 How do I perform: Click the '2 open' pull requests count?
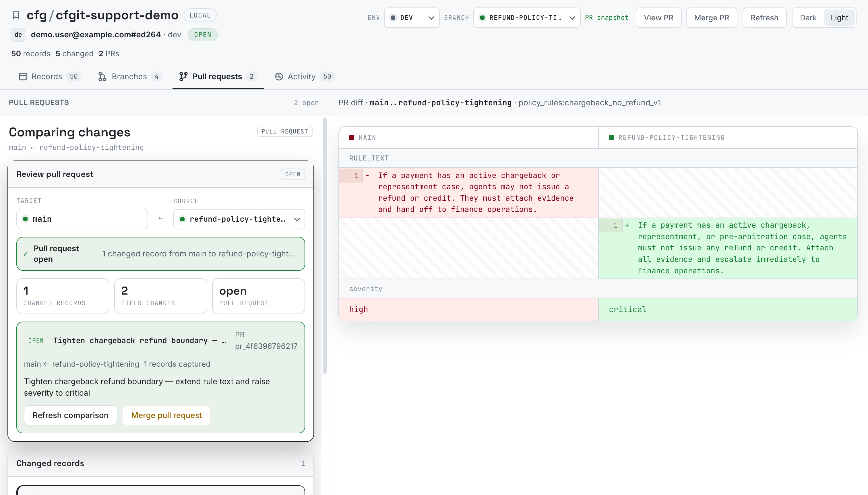click(x=306, y=103)
